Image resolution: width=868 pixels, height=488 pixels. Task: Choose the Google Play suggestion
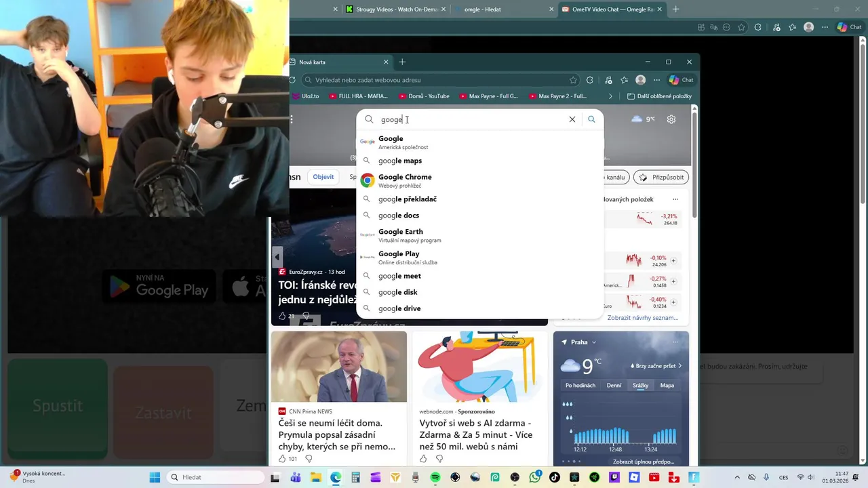pos(480,258)
